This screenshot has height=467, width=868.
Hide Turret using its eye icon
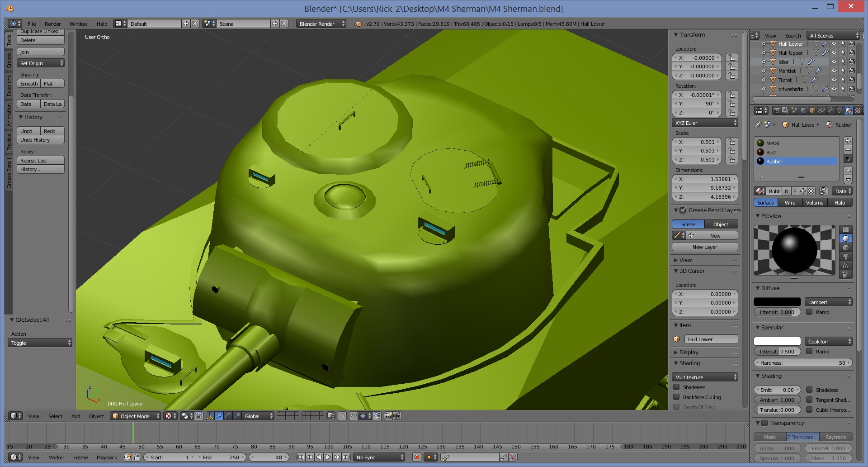tap(834, 80)
